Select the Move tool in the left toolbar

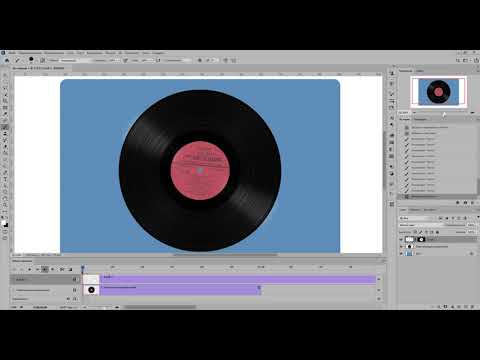click(x=5, y=76)
